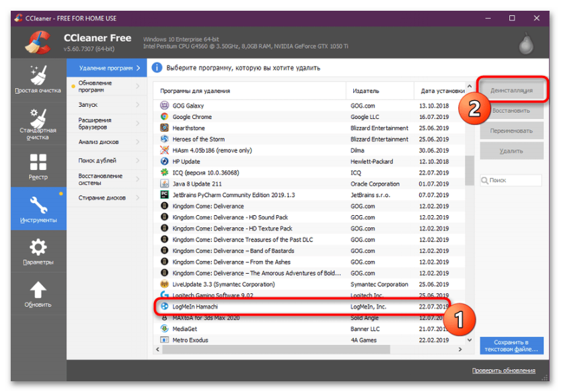Select the Kingdom Come: Deliverance HD Sound Pack icon

coord(164,217)
